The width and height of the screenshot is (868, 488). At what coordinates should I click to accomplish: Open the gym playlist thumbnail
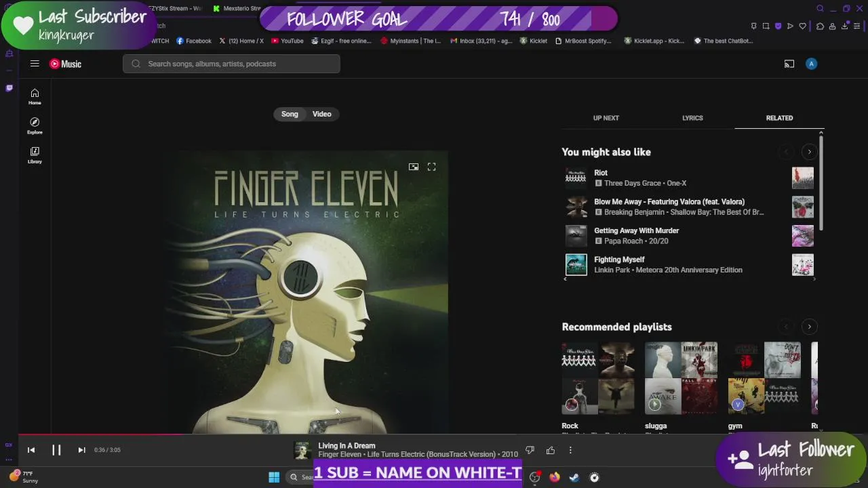pos(765,378)
